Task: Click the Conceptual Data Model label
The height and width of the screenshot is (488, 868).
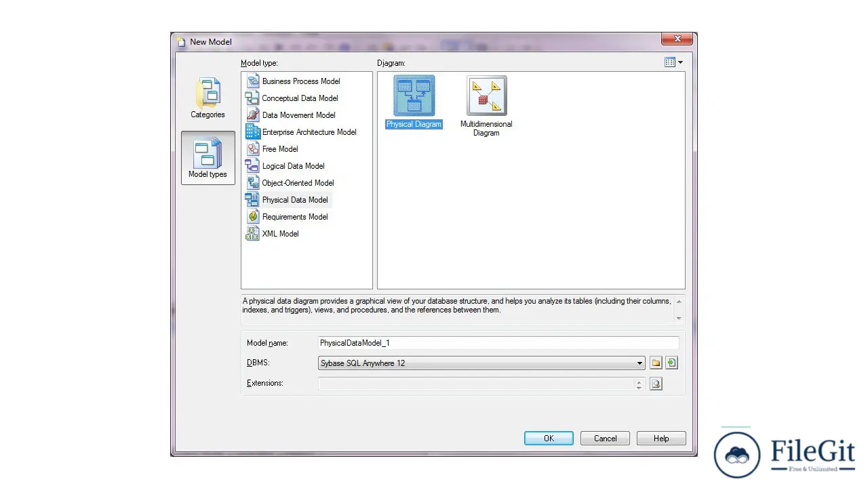Action: (300, 98)
